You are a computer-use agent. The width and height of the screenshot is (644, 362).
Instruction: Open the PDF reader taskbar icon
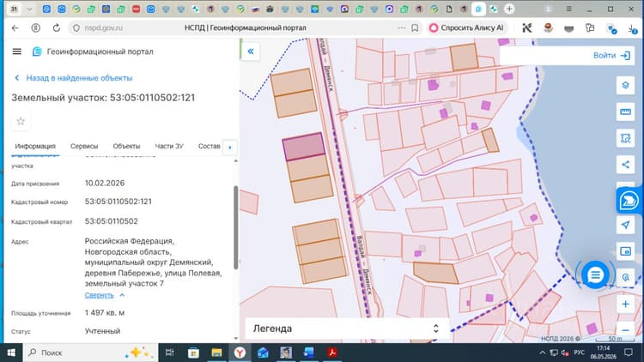(x=331, y=353)
